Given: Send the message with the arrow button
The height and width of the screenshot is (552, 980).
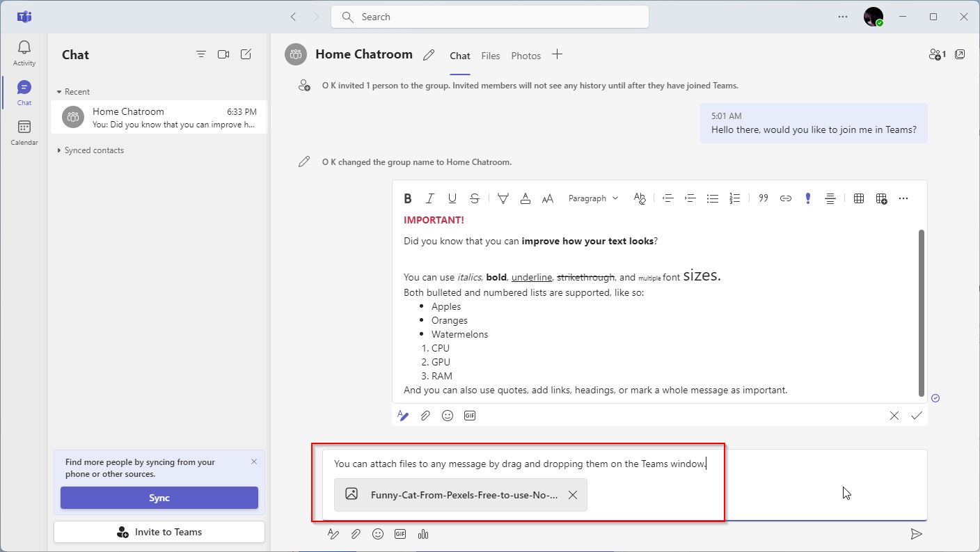Looking at the screenshot, I should [x=917, y=534].
